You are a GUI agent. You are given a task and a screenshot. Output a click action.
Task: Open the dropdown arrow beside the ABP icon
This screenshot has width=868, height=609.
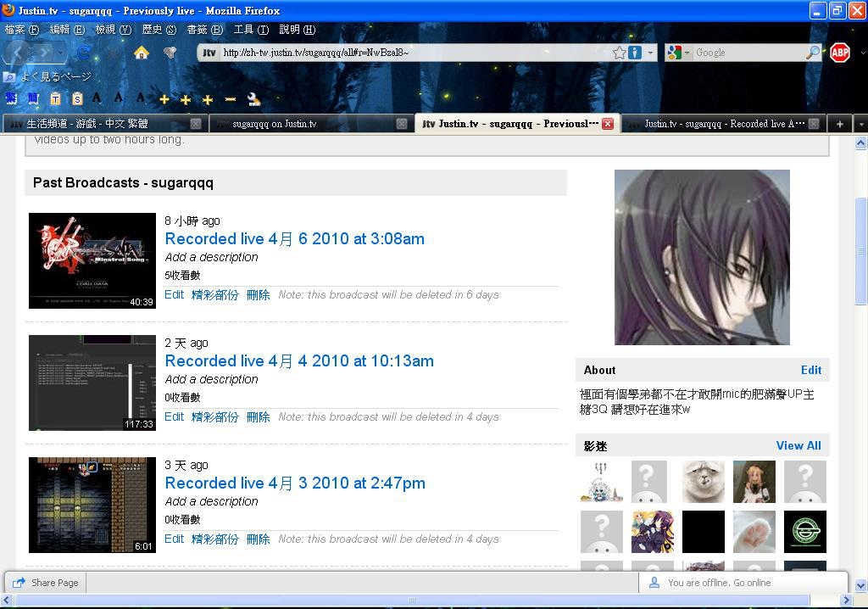[862, 53]
